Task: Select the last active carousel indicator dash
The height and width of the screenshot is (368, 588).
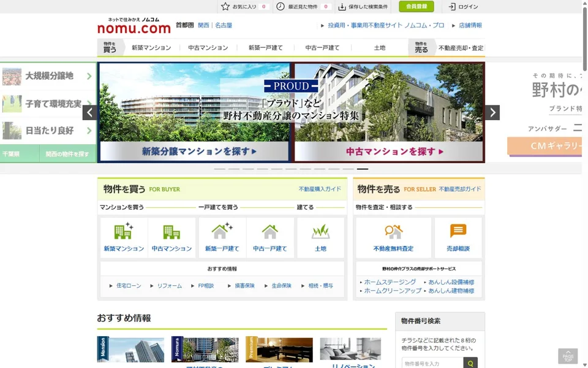Action: pyautogui.click(x=362, y=169)
